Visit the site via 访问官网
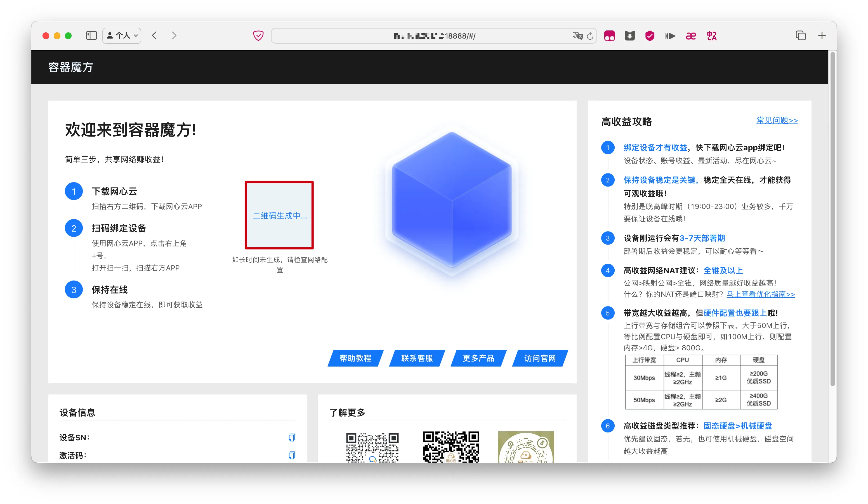 coord(540,358)
